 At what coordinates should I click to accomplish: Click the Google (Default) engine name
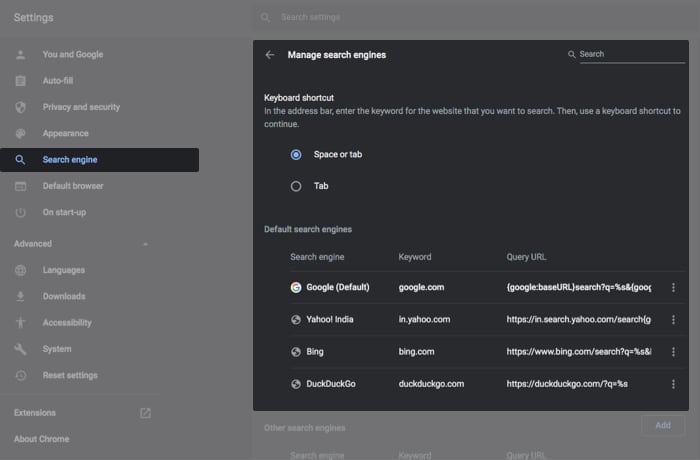338,287
